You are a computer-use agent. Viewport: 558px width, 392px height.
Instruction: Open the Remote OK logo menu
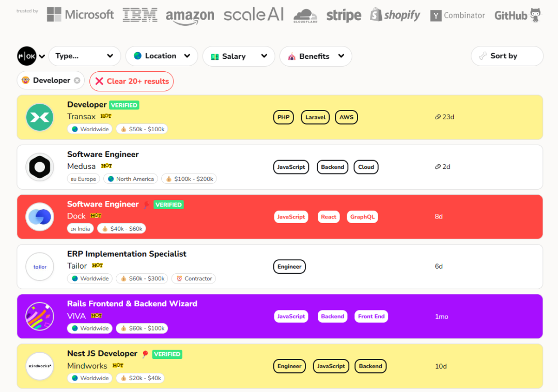coord(27,56)
